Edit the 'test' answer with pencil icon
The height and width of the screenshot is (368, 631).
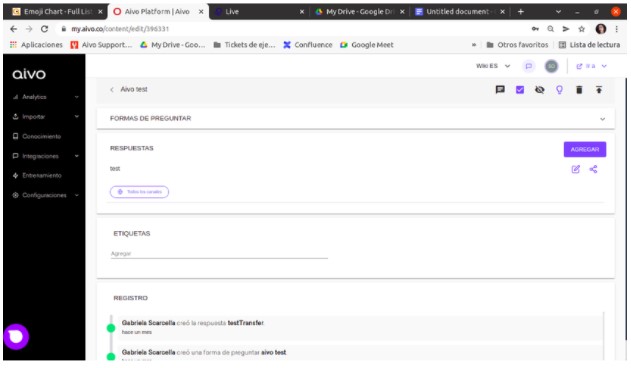(575, 169)
